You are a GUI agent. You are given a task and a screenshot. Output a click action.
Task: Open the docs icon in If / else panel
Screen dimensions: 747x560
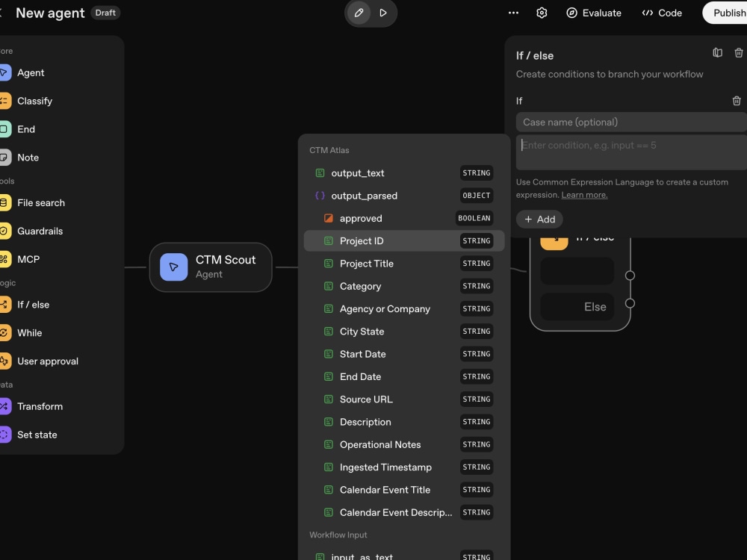(x=717, y=52)
